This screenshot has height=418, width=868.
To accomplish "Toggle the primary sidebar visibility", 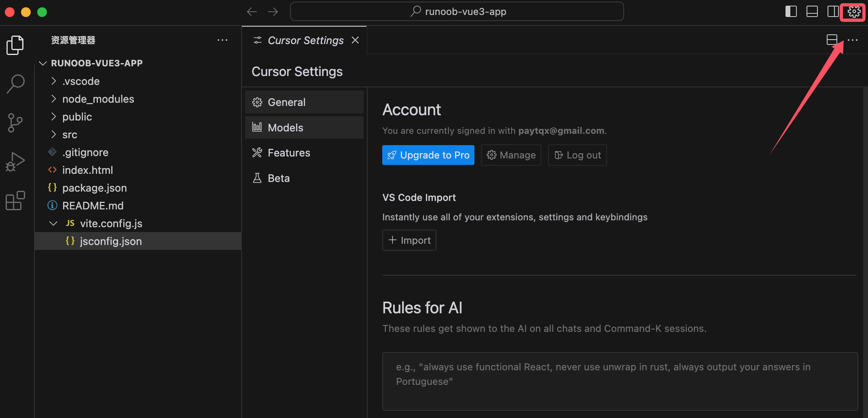I will [x=791, y=12].
